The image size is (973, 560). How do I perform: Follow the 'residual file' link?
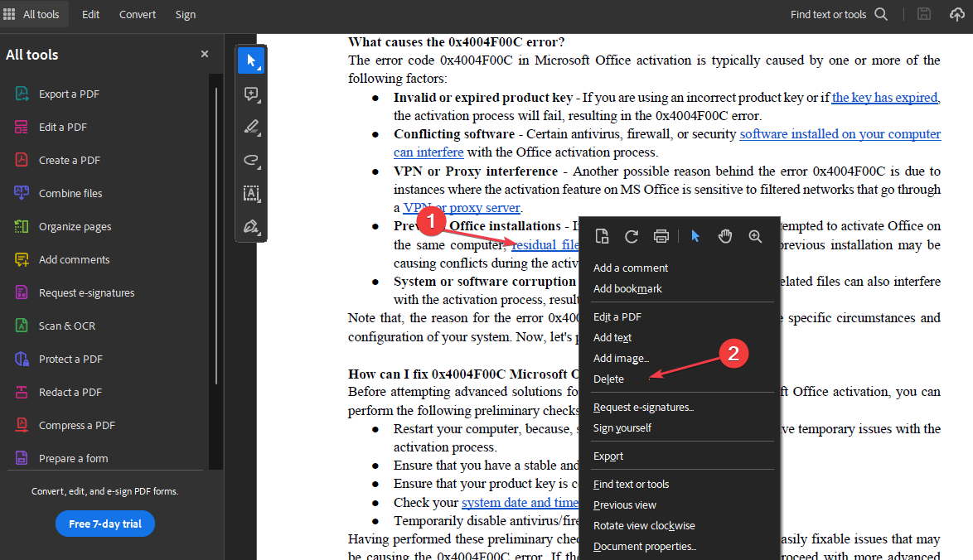(x=545, y=245)
